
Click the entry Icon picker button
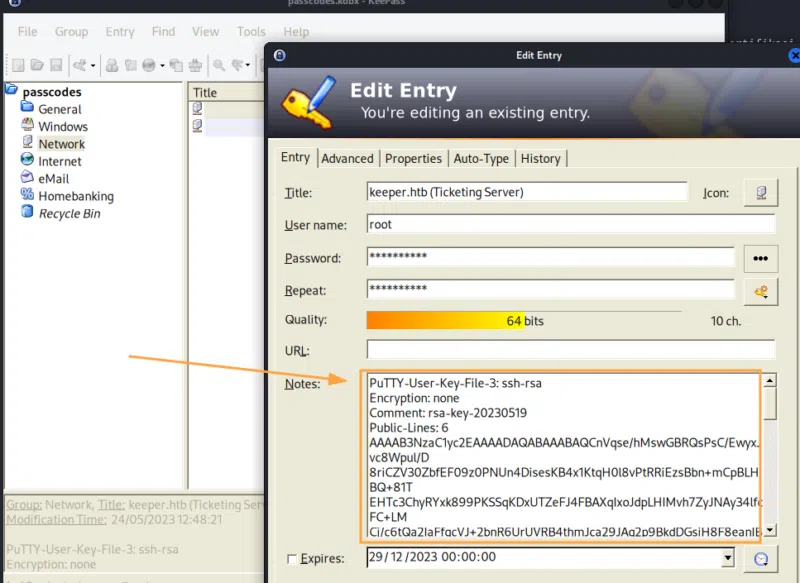pyautogui.click(x=761, y=193)
